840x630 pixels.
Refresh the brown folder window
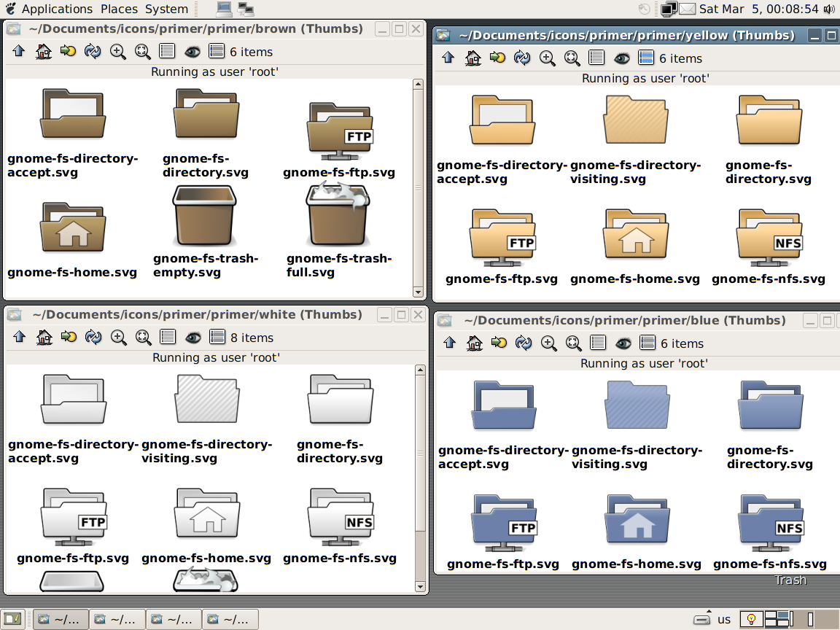pyautogui.click(x=93, y=52)
